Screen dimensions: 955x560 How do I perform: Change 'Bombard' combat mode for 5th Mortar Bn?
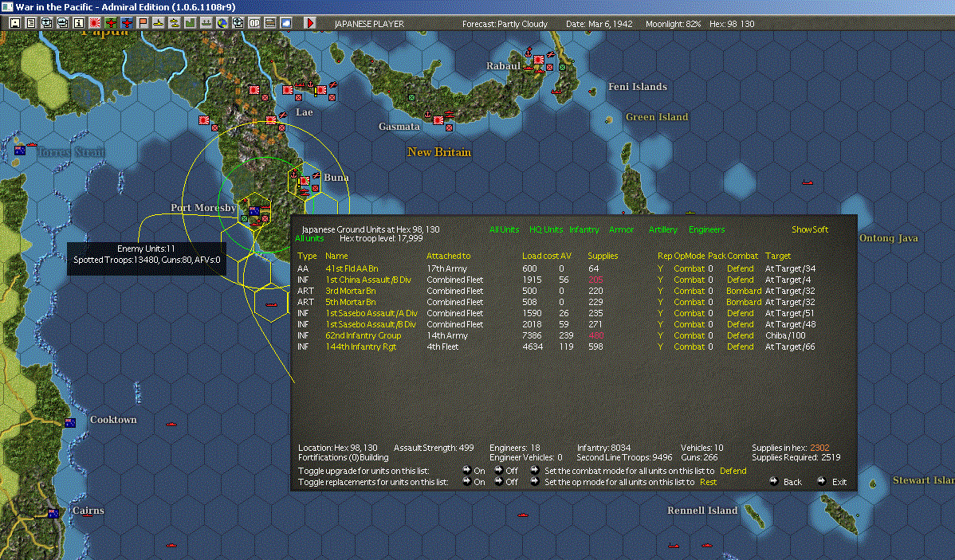744,302
